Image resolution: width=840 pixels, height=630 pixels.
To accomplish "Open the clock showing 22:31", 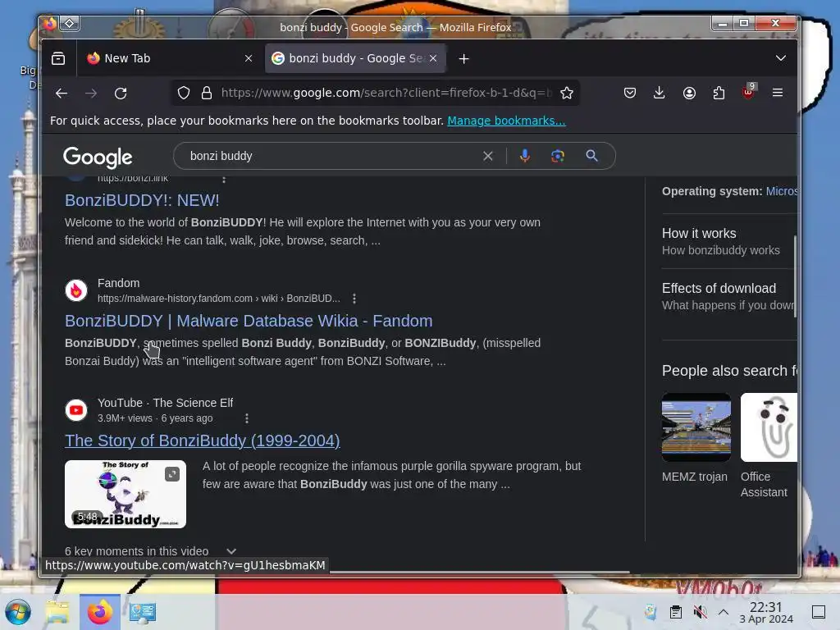I will pos(766,612).
